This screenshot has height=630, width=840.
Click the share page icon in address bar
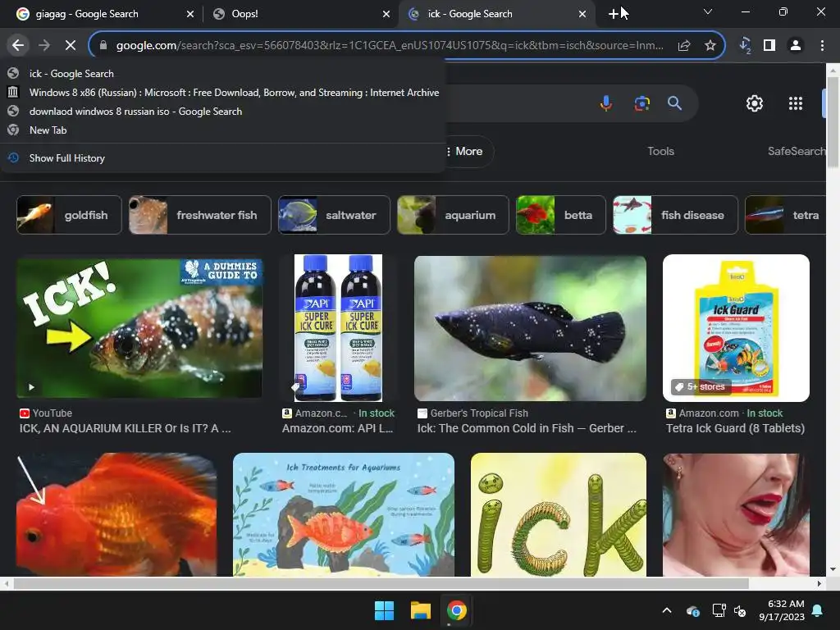(684, 46)
